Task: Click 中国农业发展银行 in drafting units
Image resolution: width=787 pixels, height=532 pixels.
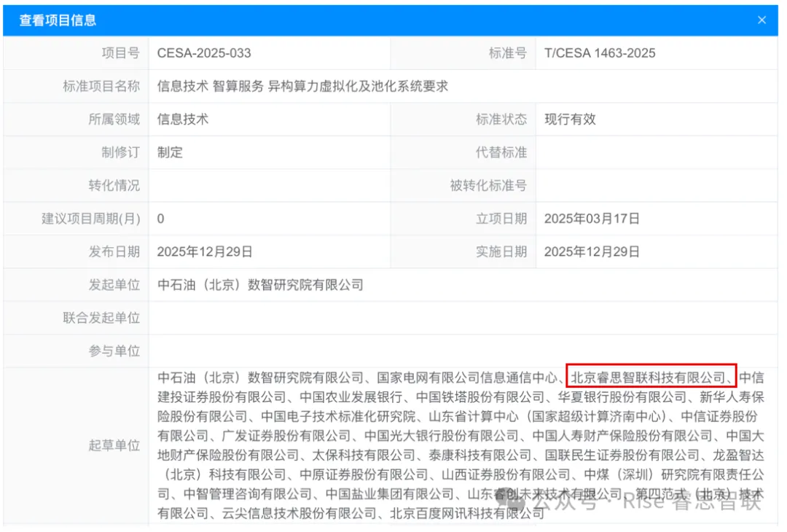Action: (x=351, y=397)
